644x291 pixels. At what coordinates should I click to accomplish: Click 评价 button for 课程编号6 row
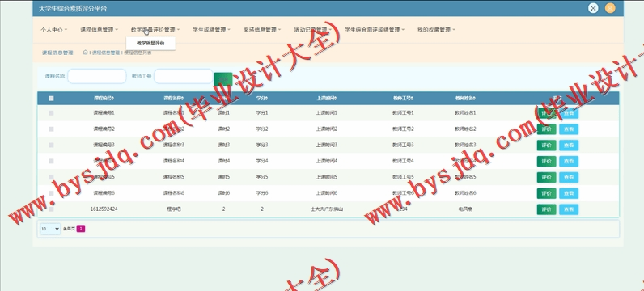pos(546,193)
